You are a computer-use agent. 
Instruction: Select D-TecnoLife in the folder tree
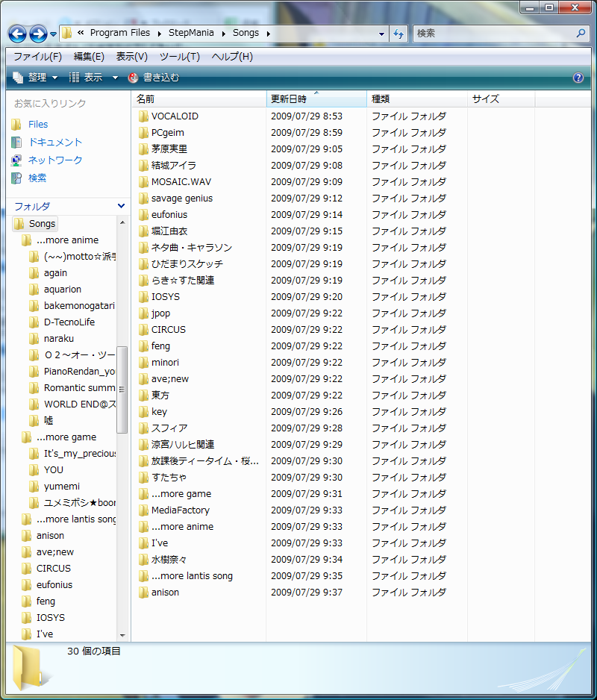[69, 322]
